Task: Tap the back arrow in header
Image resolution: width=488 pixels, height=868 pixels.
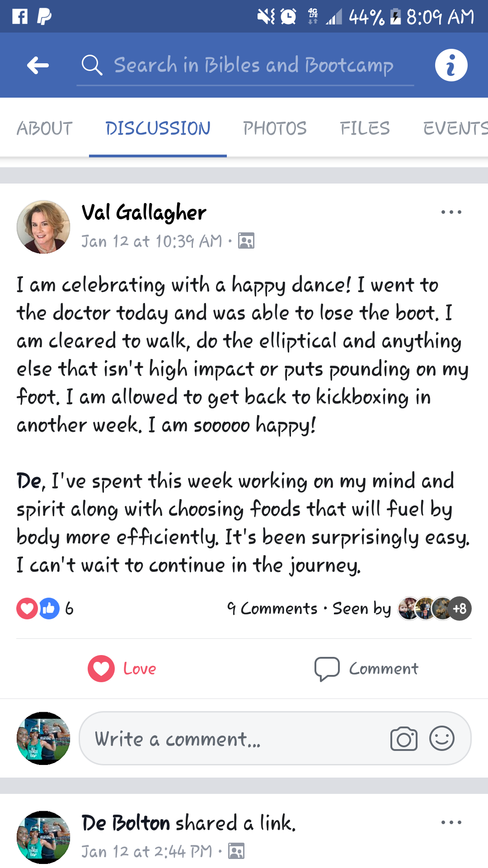Action: [x=38, y=66]
